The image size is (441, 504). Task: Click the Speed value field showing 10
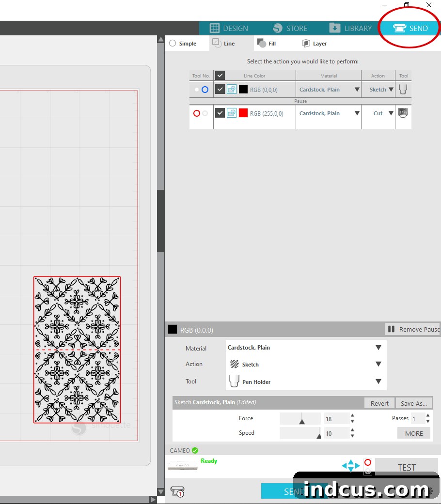click(336, 433)
